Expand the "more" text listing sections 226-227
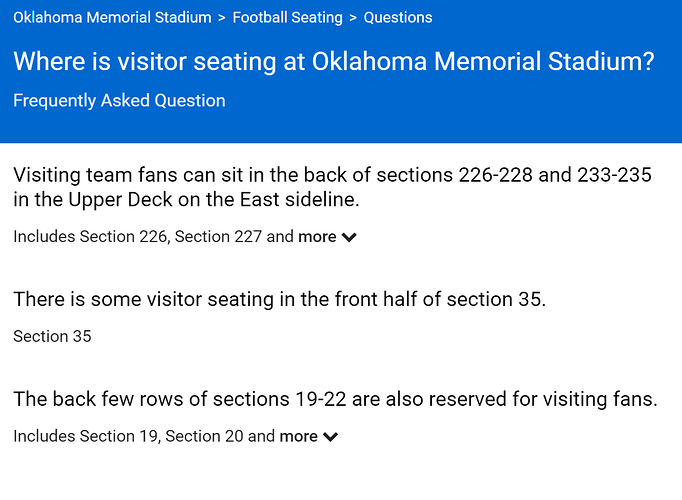 point(317,237)
